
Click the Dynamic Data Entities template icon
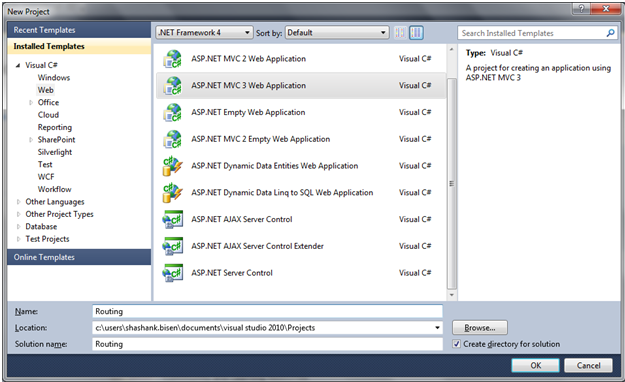click(x=173, y=166)
